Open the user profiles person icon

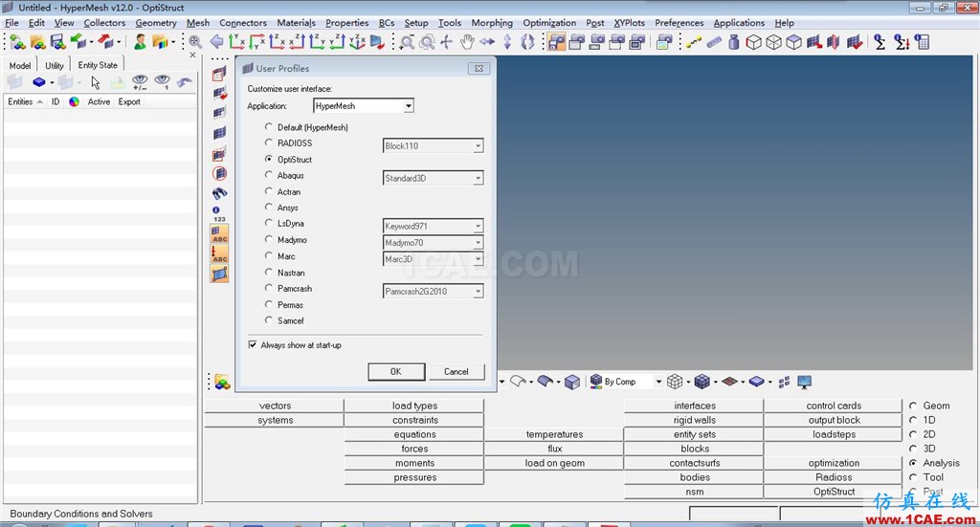click(x=140, y=42)
